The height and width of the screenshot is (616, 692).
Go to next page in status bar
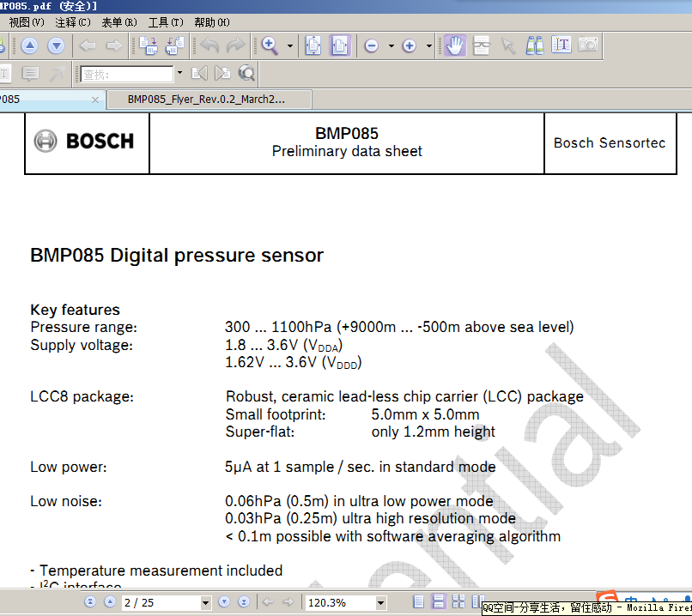tap(224, 602)
